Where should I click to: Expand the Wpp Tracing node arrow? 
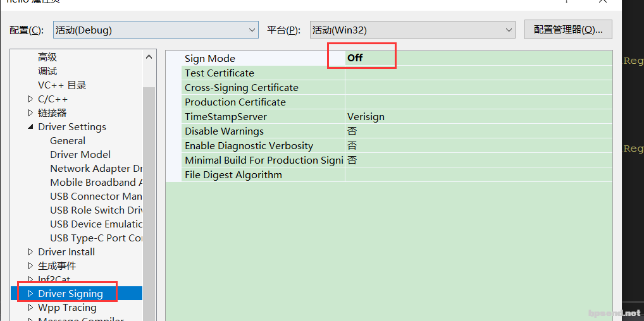(30, 308)
